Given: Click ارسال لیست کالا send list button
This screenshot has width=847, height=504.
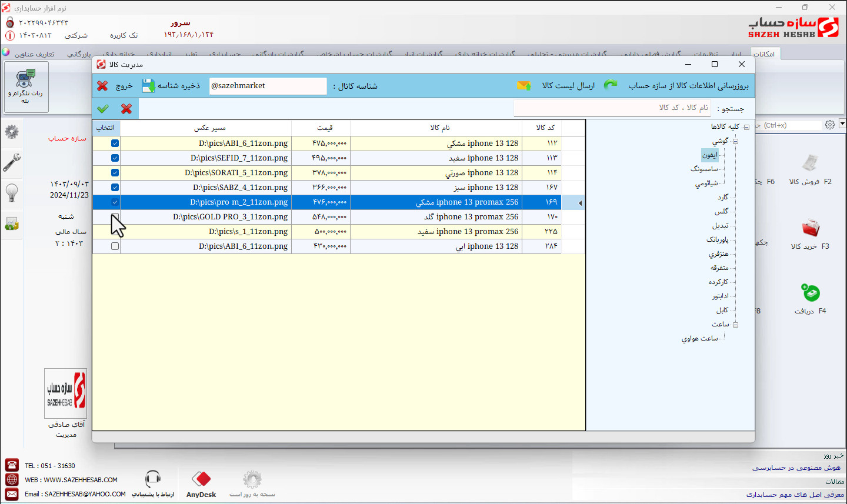Looking at the screenshot, I should (x=568, y=85).
